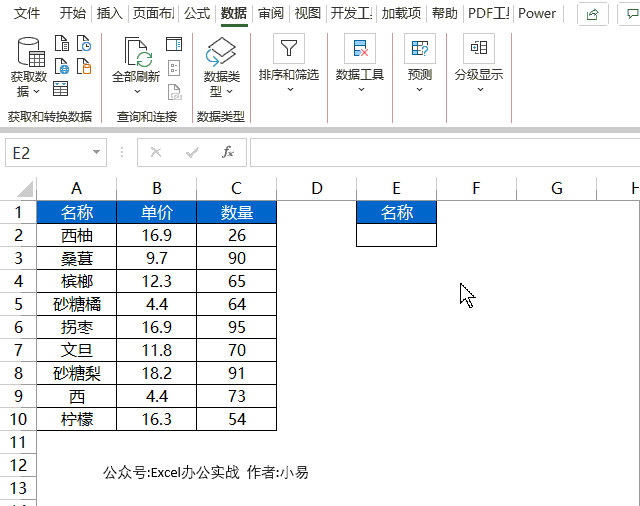Switch to the 审阅 tab
The image size is (640, 506).
pyautogui.click(x=271, y=13)
